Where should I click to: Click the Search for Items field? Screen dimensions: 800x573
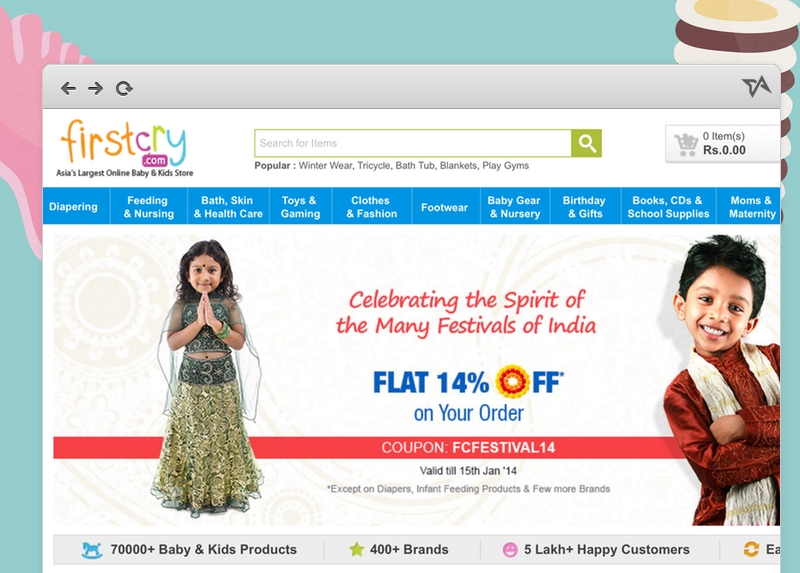[x=413, y=143]
